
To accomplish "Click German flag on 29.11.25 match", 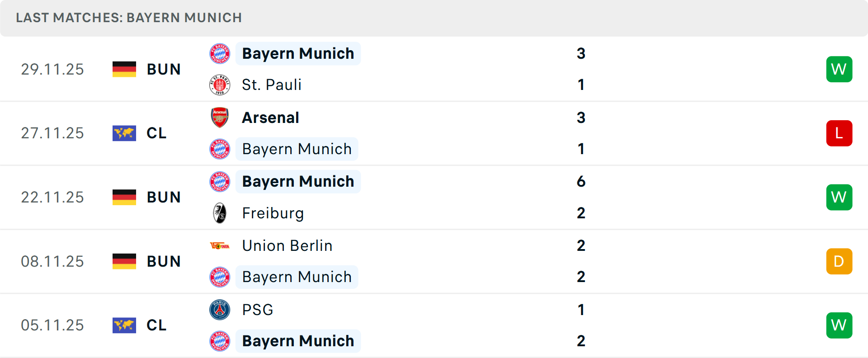I will 124,69.
